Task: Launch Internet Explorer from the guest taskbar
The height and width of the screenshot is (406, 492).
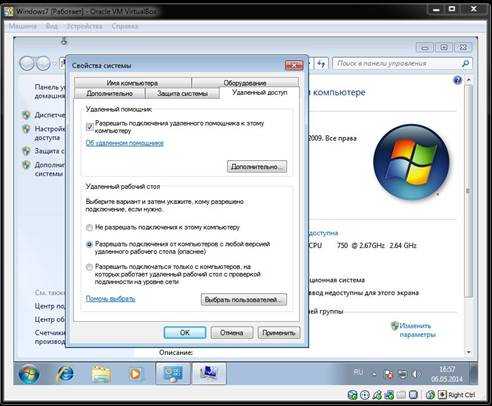Action: point(65,374)
